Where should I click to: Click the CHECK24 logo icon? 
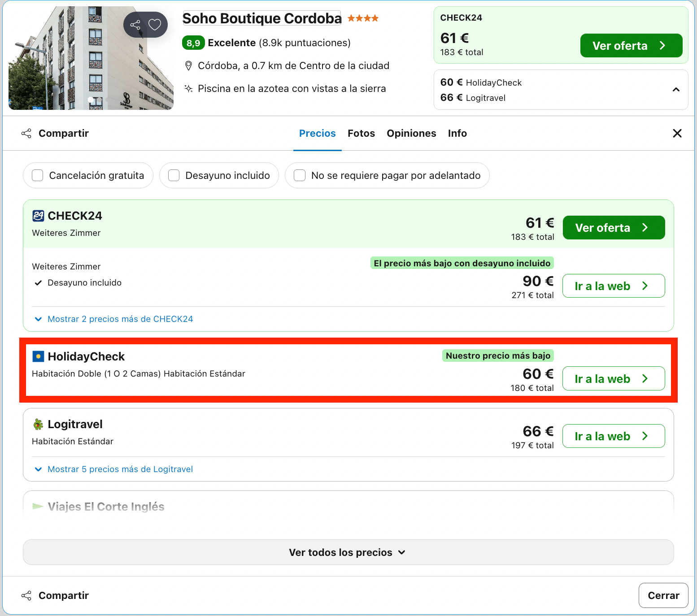[38, 216]
